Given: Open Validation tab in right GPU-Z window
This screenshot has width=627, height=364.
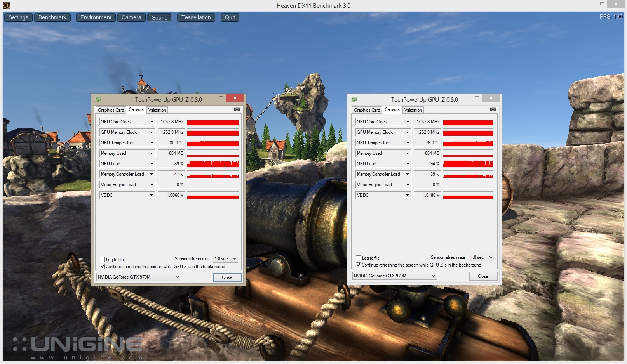Looking at the screenshot, I should 413,110.
